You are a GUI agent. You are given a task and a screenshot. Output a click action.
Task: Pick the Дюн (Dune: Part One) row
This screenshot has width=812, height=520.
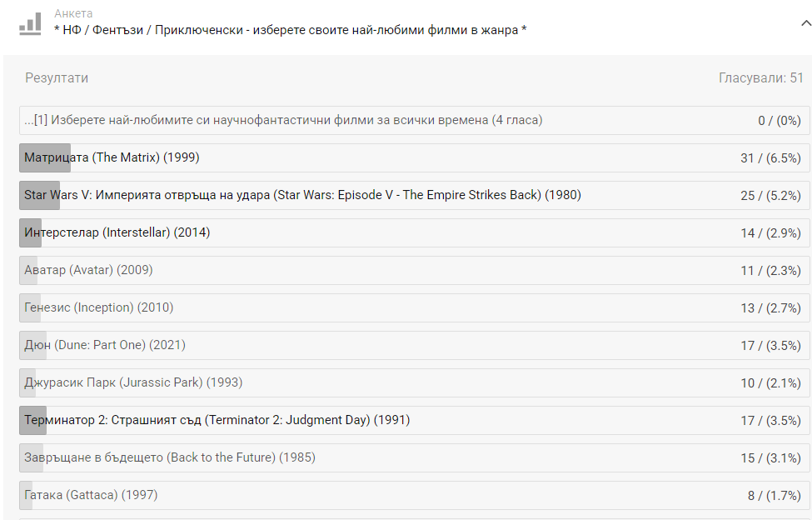[x=105, y=345]
